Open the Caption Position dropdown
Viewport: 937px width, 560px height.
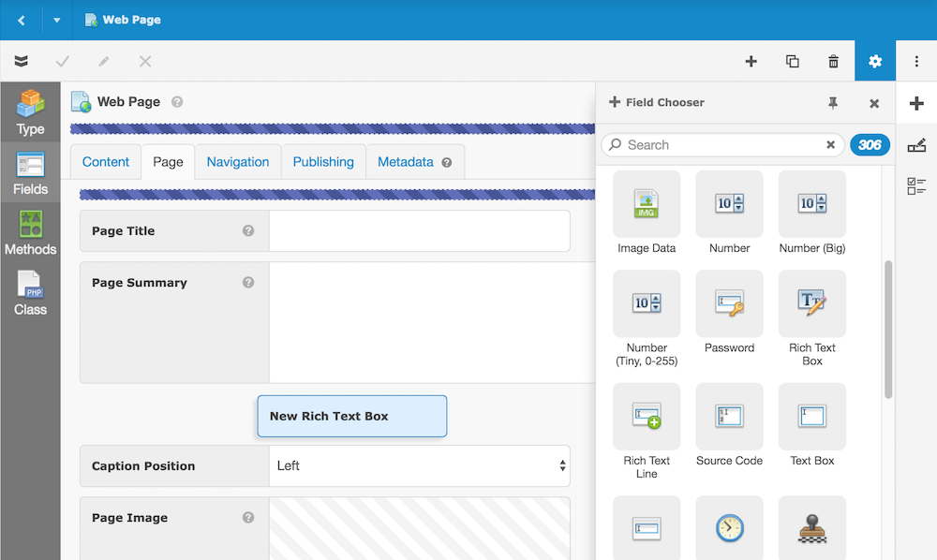tap(419, 465)
